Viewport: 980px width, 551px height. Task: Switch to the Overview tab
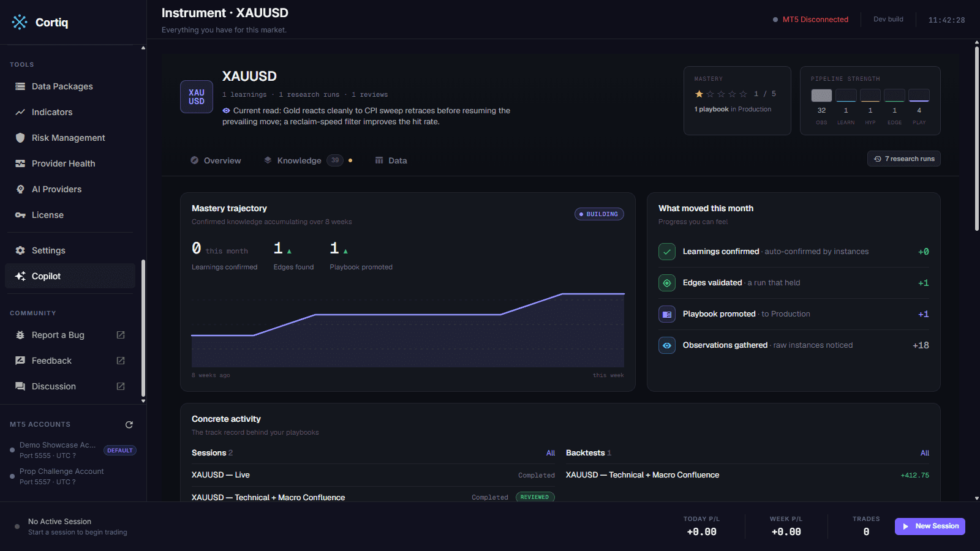click(216, 160)
